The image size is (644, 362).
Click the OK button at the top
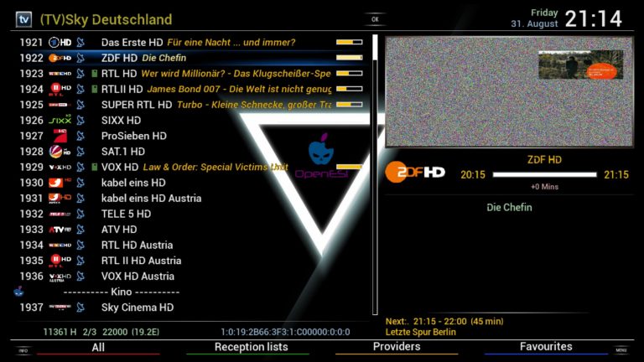(x=375, y=19)
